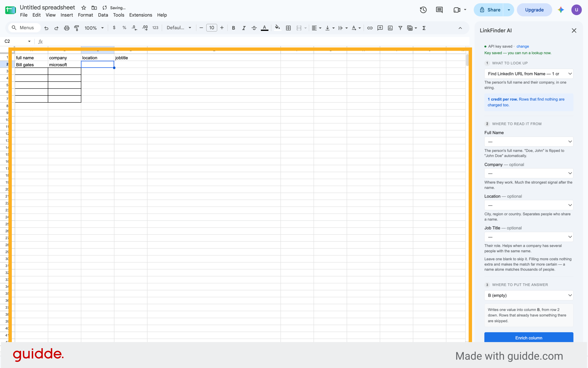Activate the paint format roller
The height and width of the screenshot is (368, 588).
77,28
